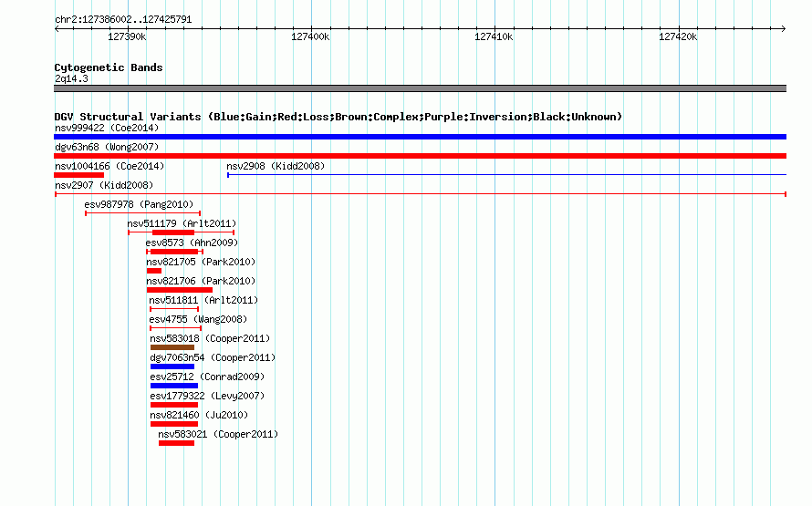Open the dgv63n68 (Wong2007) label
This screenshot has height=506, width=812.
click(107, 147)
